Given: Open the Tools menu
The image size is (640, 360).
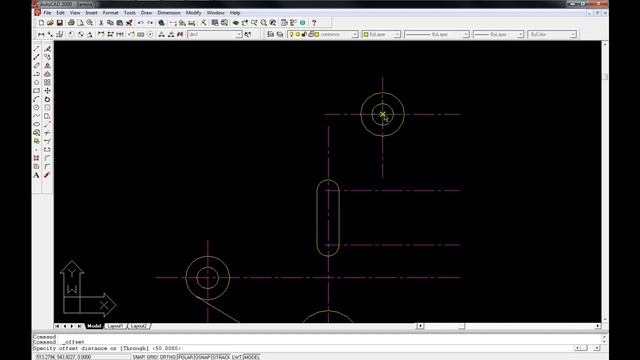Looking at the screenshot, I should pyautogui.click(x=129, y=13).
